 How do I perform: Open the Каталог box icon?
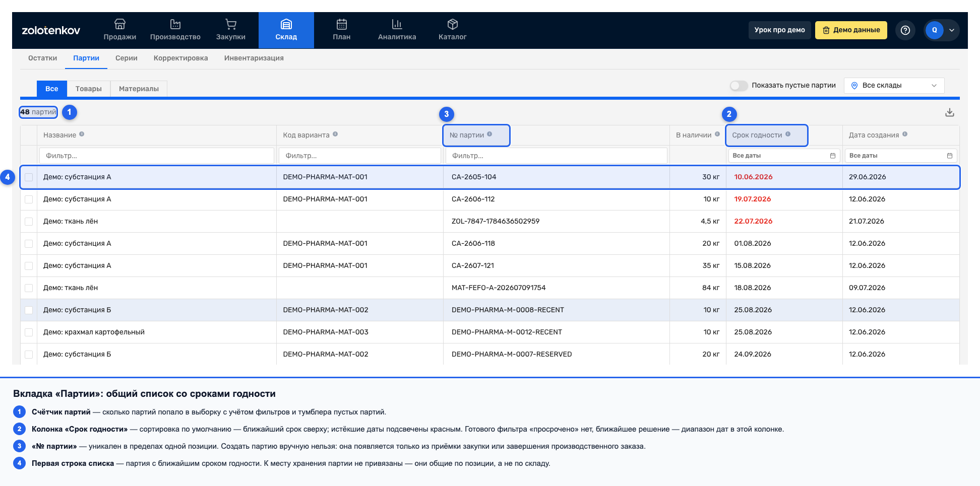pos(452,24)
